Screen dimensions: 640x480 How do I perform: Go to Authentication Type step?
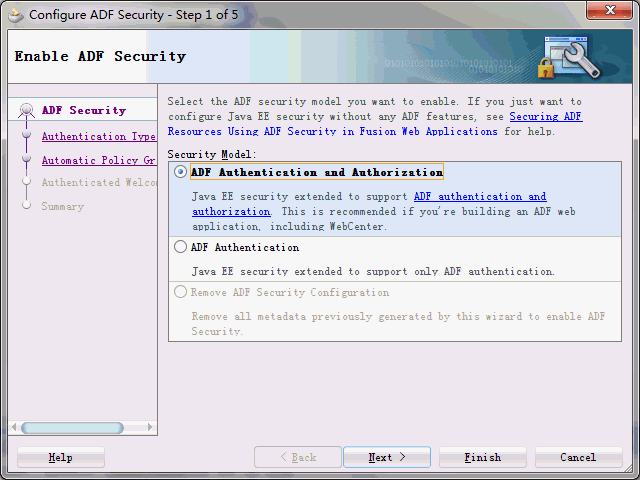tap(99, 136)
